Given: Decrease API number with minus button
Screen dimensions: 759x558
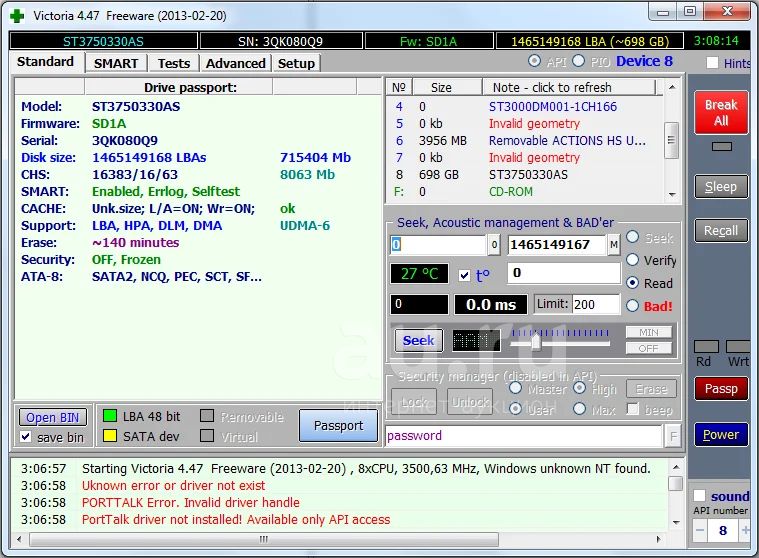Looking at the screenshot, I should tap(700, 530).
